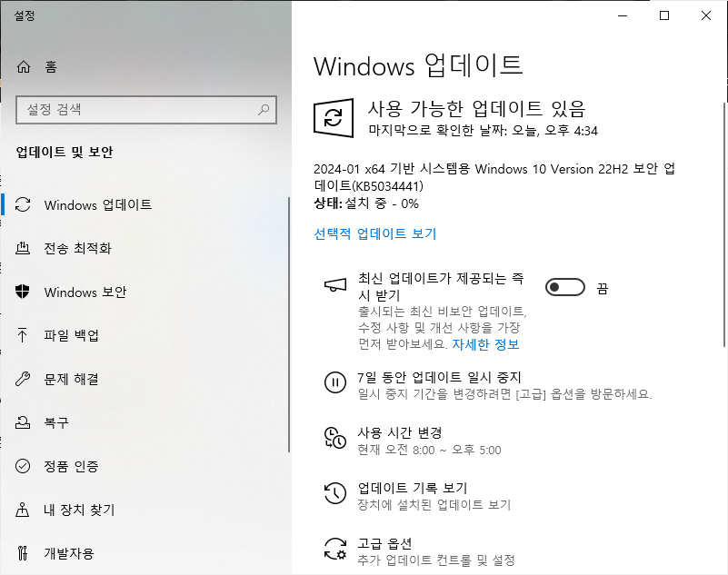The height and width of the screenshot is (575, 728).
Task: Focus the 설정 검색 input box
Action: (146, 110)
